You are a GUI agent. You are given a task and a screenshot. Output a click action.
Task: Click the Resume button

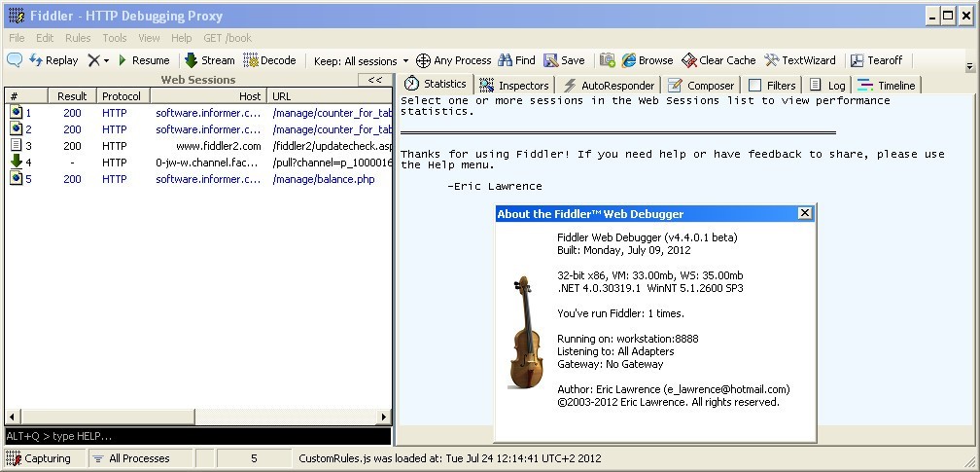tap(142, 60)
